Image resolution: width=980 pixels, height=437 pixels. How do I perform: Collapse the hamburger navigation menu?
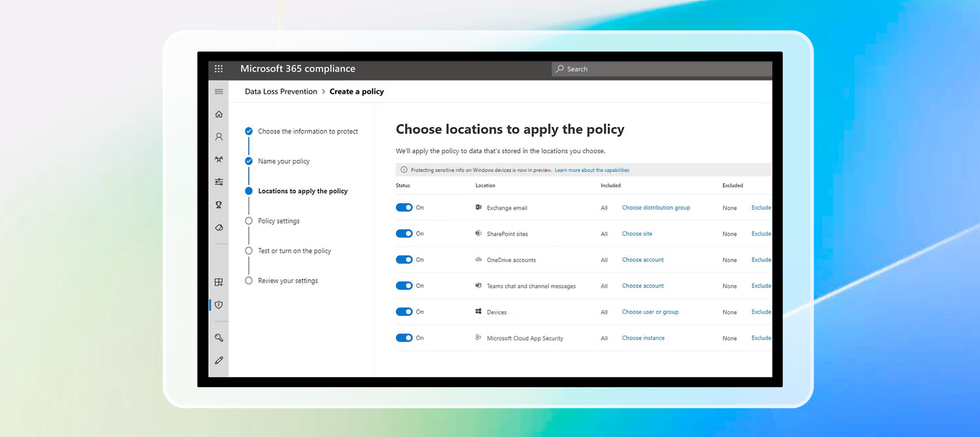pyautogui.click(x=219, y=91)
